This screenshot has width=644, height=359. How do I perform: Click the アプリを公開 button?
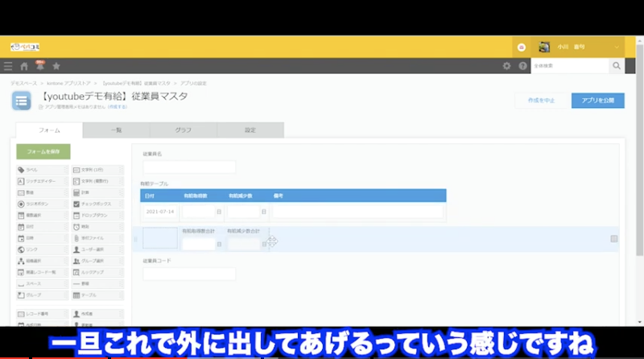point(597,101)
